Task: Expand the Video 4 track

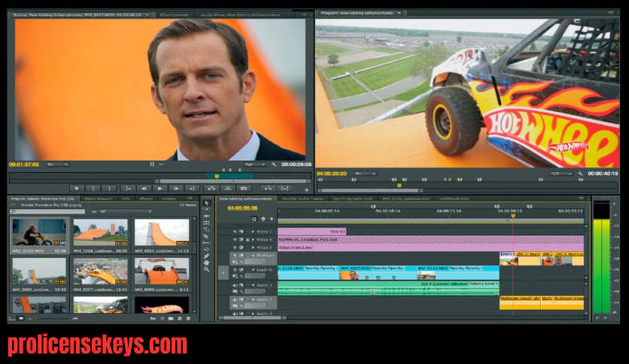Action: coord(253,240)
